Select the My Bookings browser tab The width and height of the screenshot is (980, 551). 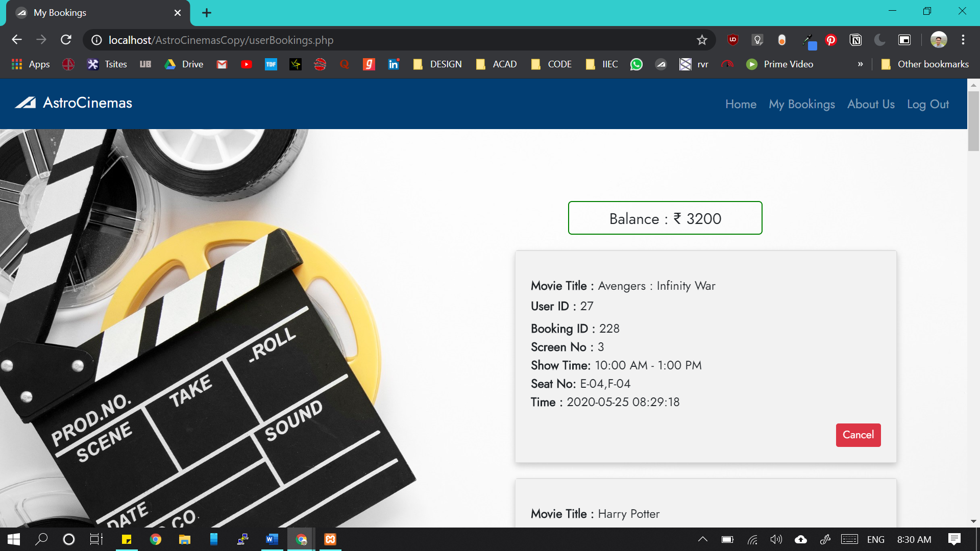coord(99,13)
